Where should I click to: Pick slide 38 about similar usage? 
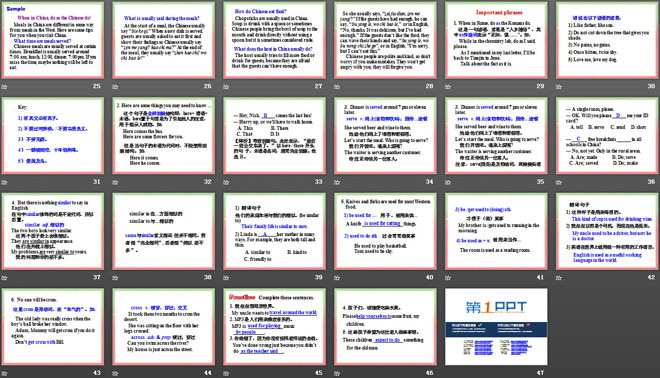(163, 231)
